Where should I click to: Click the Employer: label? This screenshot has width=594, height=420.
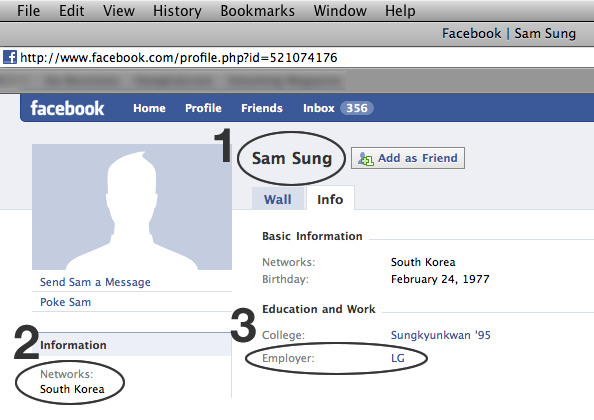tap(288, 358)
